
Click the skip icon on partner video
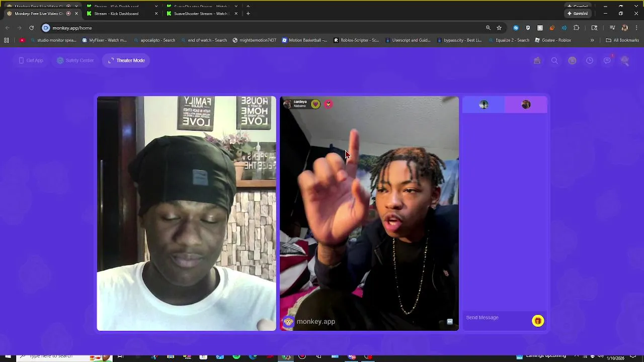click(450, 322)
